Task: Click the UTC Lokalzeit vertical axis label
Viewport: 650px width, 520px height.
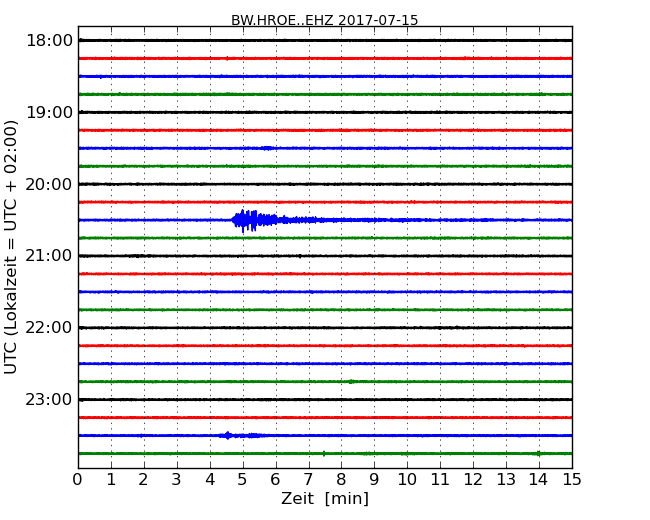Action: 10,247
